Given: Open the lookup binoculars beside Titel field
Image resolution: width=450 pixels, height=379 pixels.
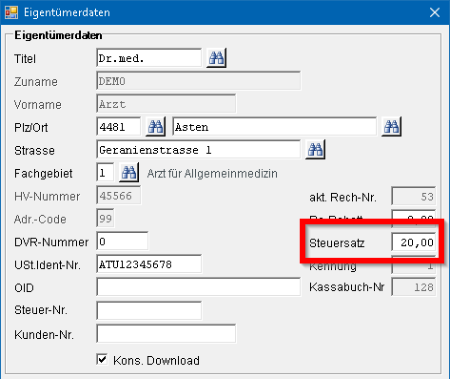Looking at the screenshot, I should [216, 58].
